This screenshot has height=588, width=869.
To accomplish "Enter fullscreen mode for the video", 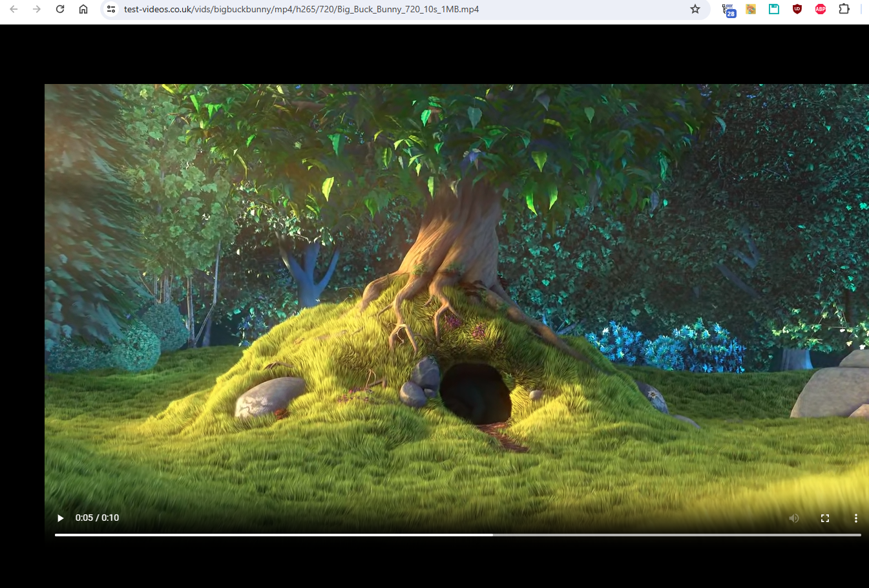I will click(x=825, y=518).
